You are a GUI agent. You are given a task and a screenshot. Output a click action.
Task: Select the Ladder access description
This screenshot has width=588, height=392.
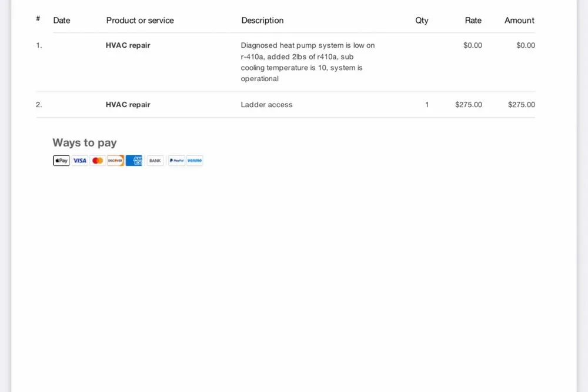tap(266, 105)
